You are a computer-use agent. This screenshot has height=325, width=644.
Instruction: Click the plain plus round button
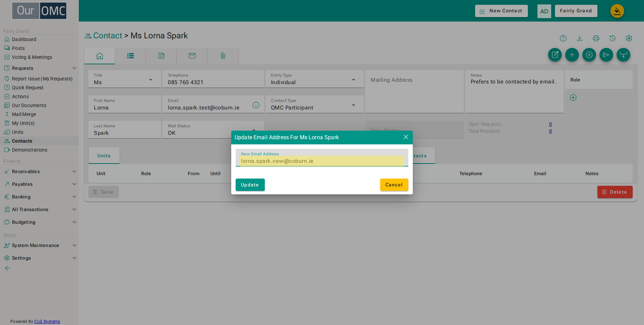pos(572,55)
